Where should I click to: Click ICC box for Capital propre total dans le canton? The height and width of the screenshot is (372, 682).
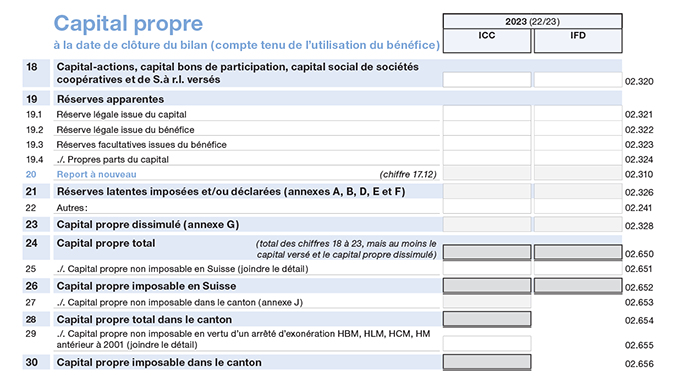coord(487,319)
